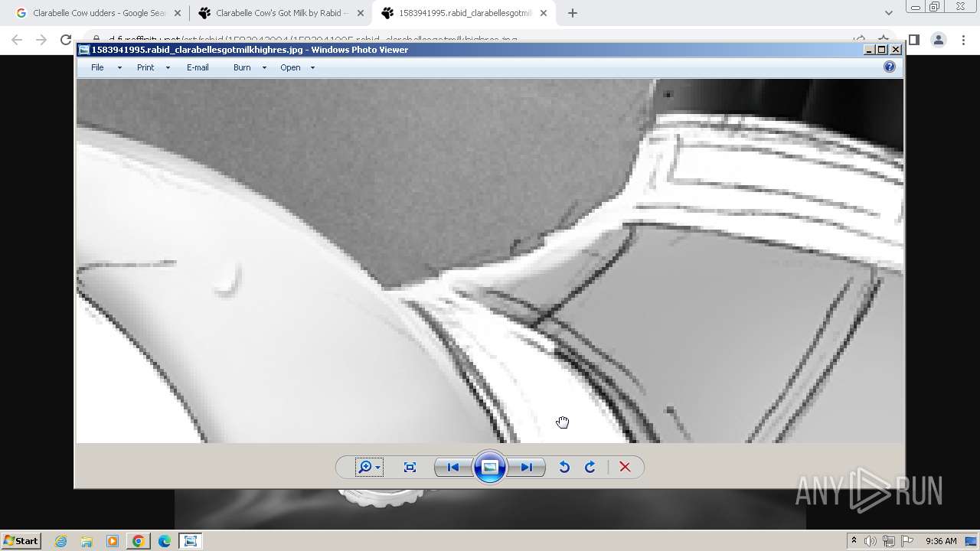Open Photo Viewer help icon
The image size is (980, 551).
(890, 67)
